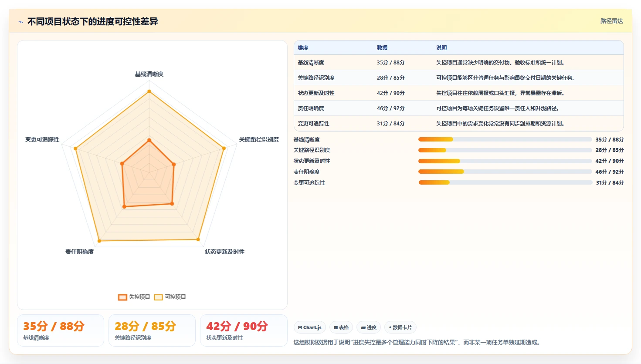Click the 说明 column header
641x364 pixels.
[x=441, y=48]
